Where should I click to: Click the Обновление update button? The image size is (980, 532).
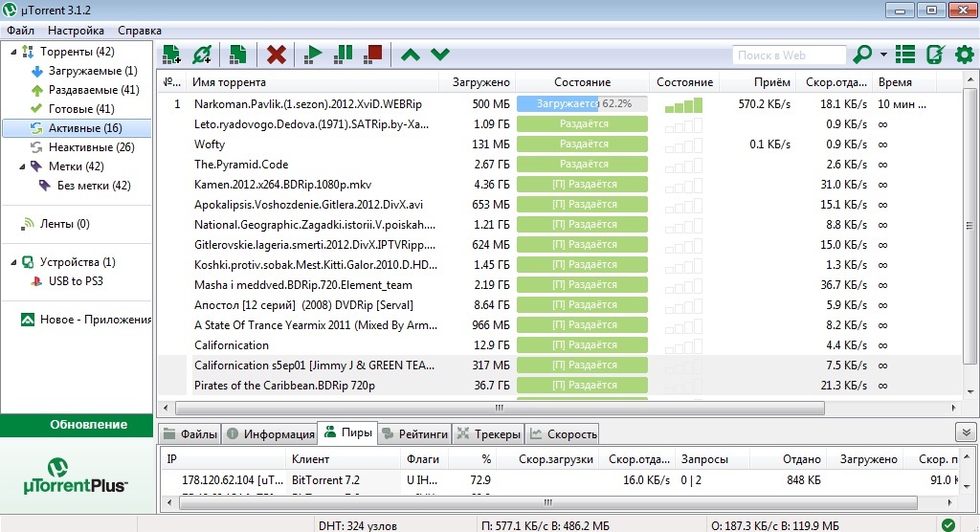tap(77, 424)
